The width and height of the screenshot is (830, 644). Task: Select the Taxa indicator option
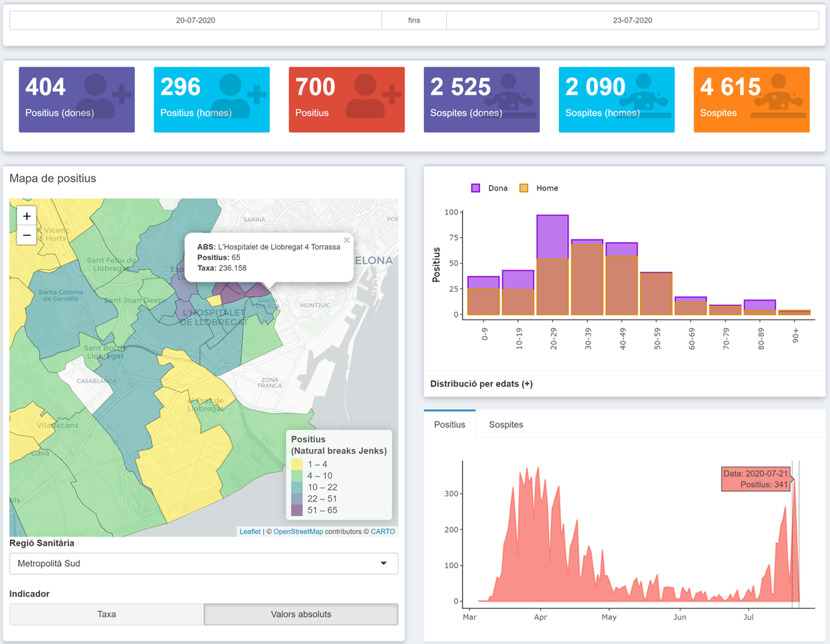pyautogui.click(x=107, y=614)
